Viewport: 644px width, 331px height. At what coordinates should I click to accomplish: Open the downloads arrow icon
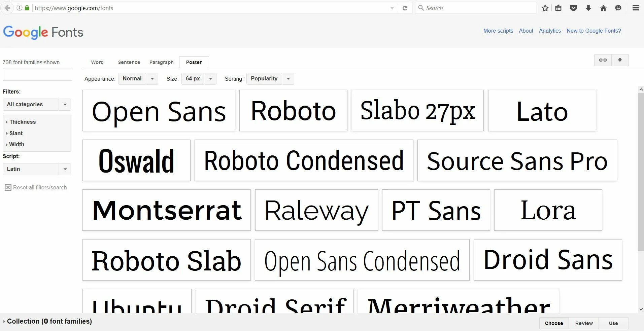(x=588, y=8)
